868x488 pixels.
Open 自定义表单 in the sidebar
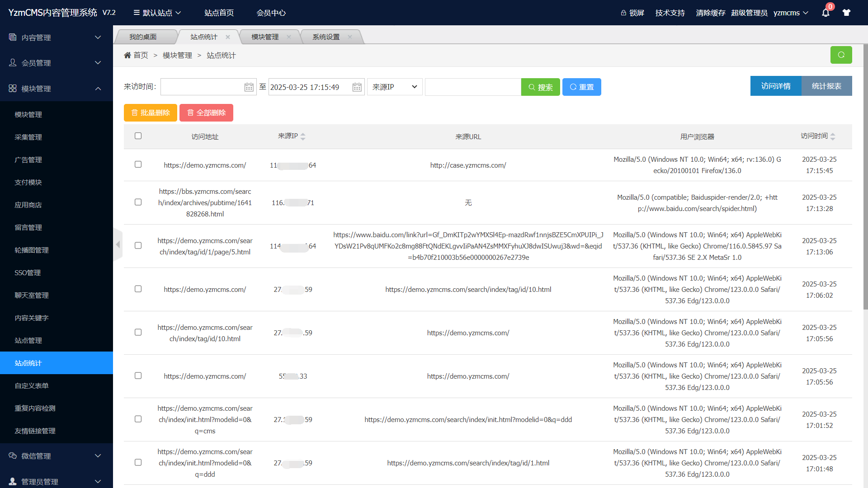pos(32,385)
